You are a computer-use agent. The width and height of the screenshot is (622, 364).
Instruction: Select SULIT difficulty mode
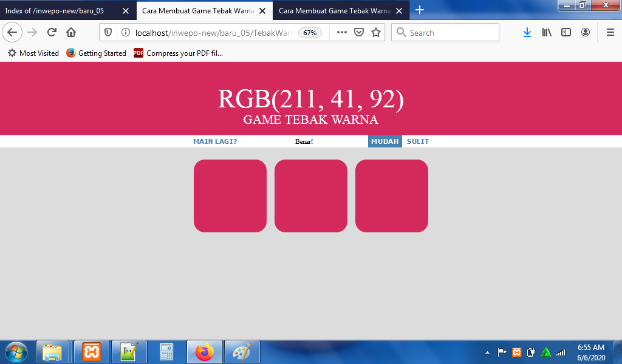pos(418,141)
